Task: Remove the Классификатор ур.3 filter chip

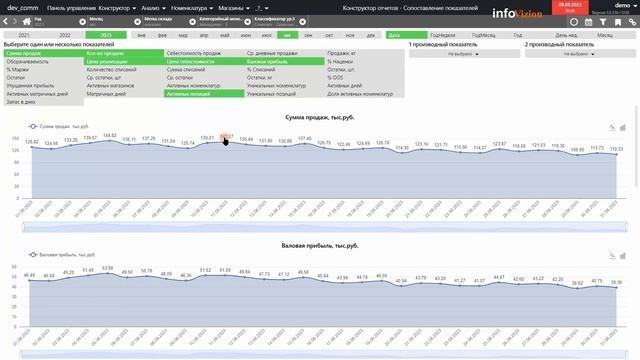Action: click(x=302, y=22)
